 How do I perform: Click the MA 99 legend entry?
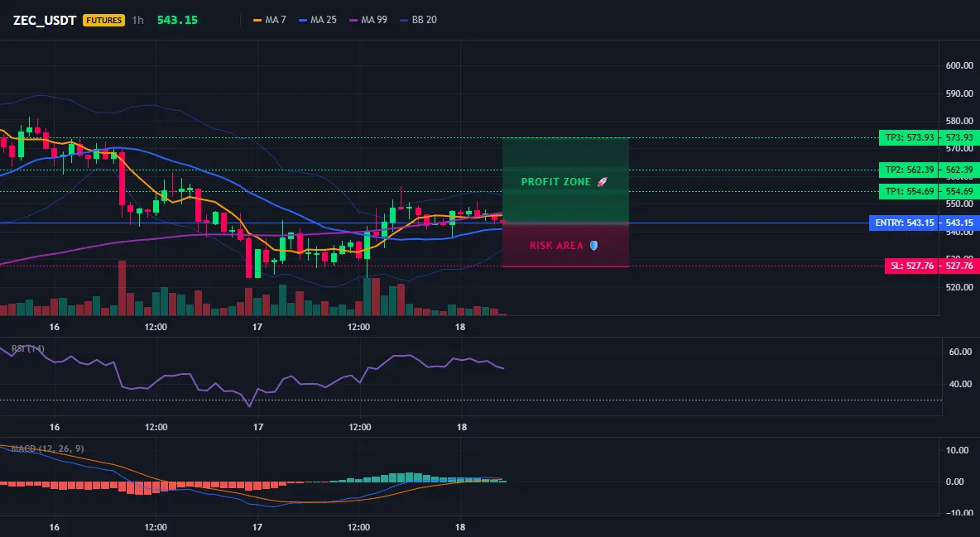(368, 20)
